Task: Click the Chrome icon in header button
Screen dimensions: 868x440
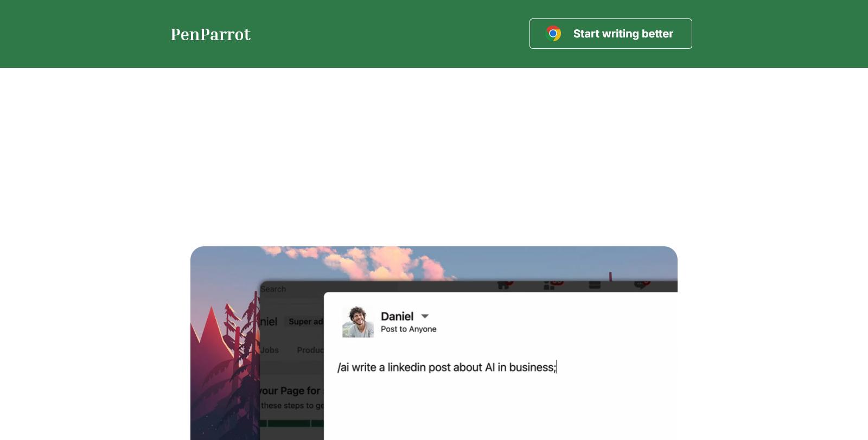Action: tap(553, 34)
